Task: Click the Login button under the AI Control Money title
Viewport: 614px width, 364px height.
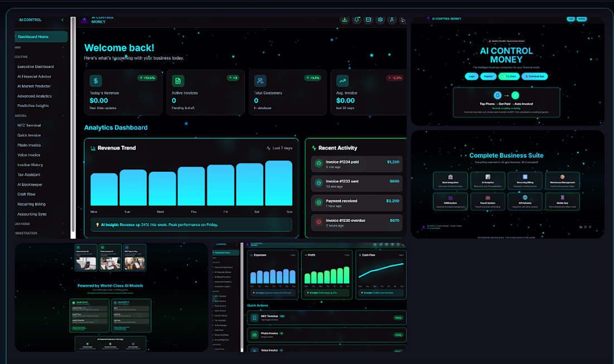Action: [x=472, y=76]
